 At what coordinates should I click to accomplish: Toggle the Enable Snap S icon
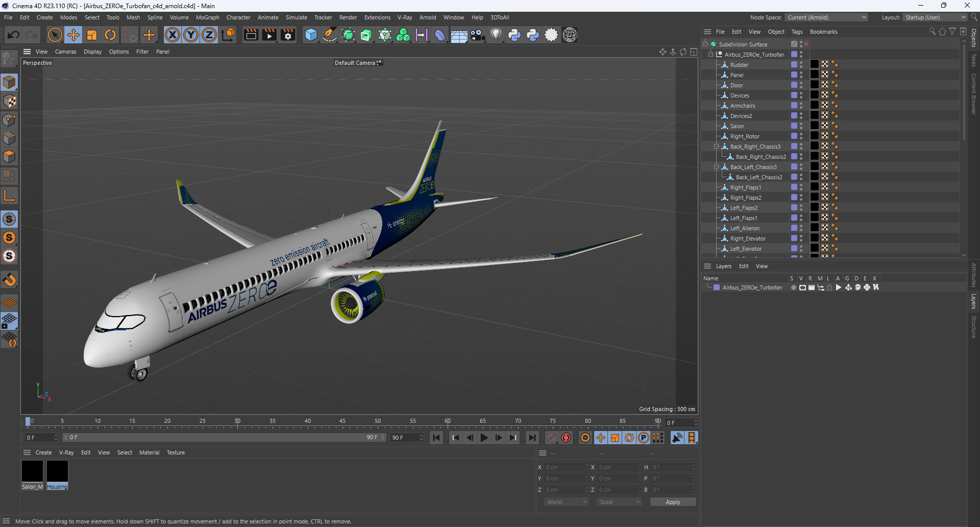[9, 219]
